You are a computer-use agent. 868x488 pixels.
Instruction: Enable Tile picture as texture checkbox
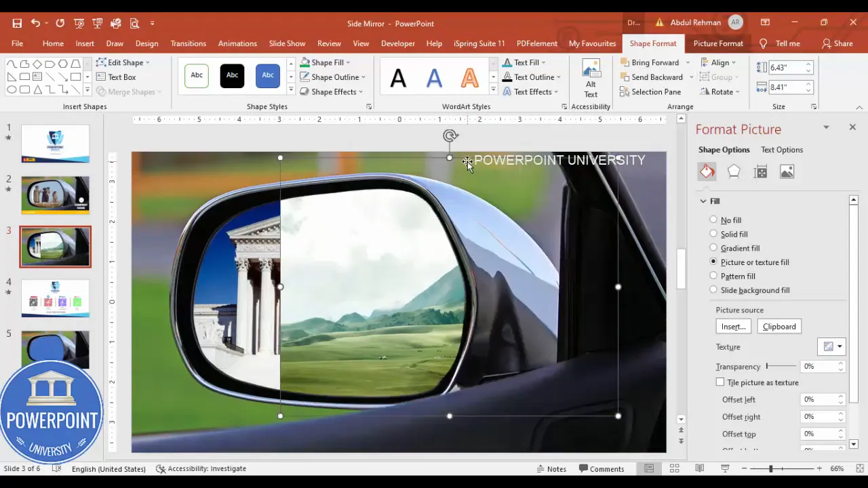pos(720,382)
